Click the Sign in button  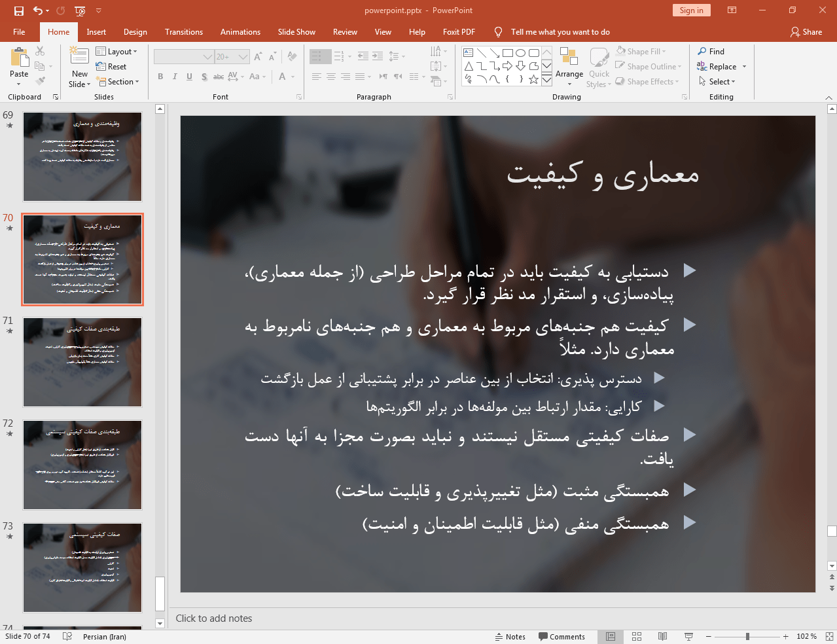click(691, 10)
